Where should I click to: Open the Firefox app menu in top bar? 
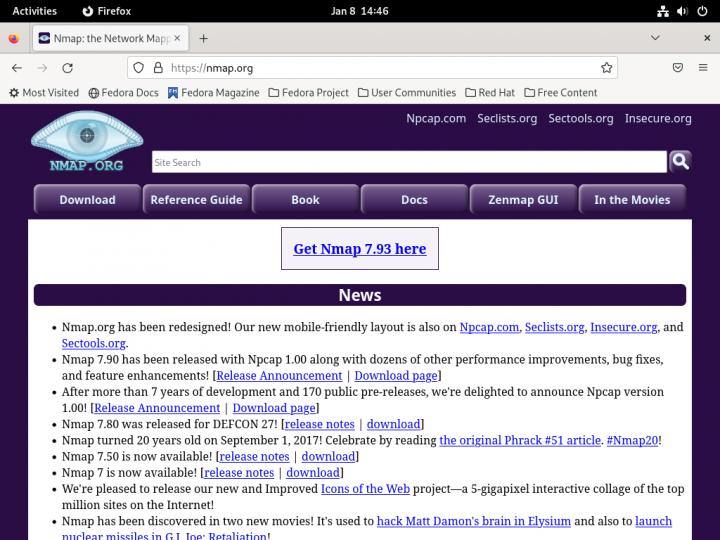[x=107, y=11]
